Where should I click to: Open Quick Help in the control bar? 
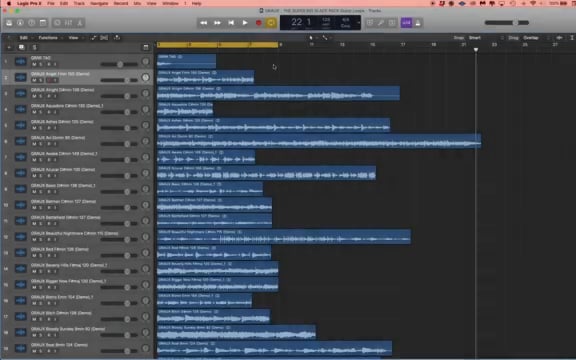32,23
